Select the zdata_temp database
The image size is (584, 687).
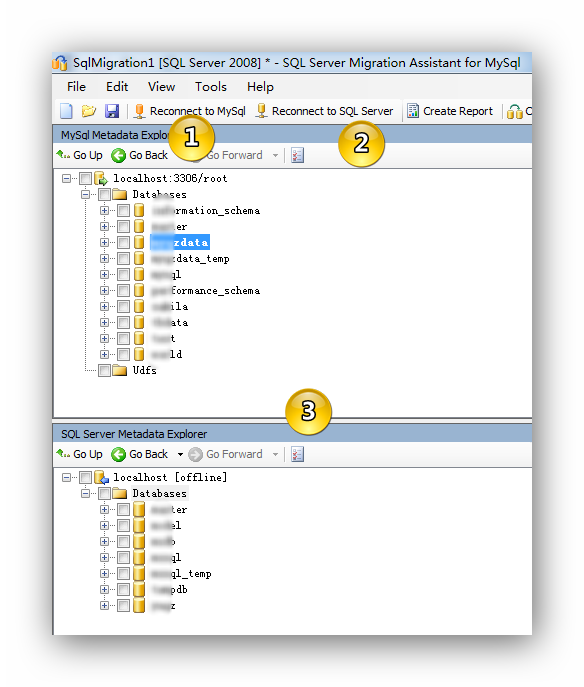pos(190,259)
